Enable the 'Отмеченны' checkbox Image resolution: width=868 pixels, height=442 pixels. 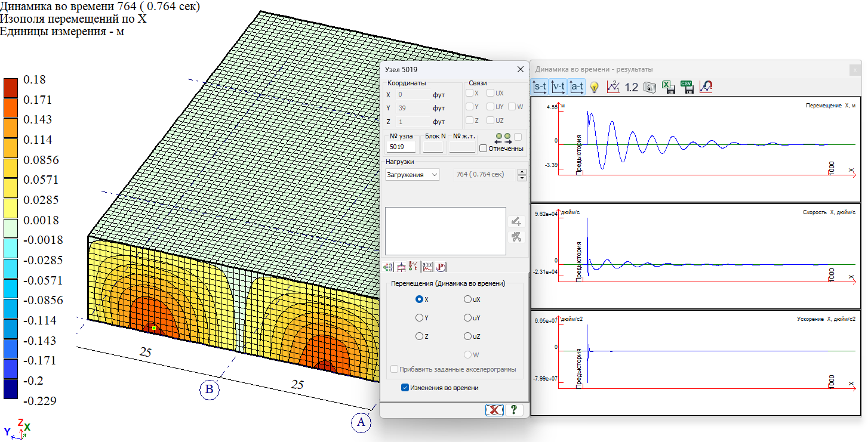484,149
